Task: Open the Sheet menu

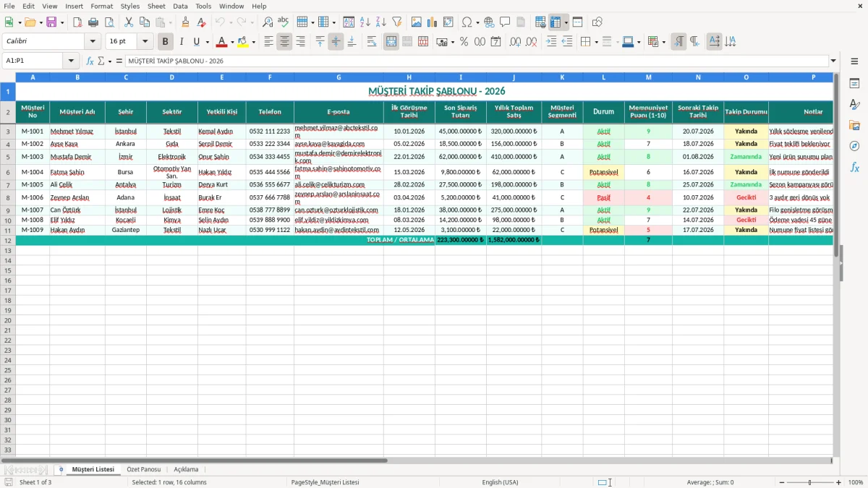Action: click(156, 6)
